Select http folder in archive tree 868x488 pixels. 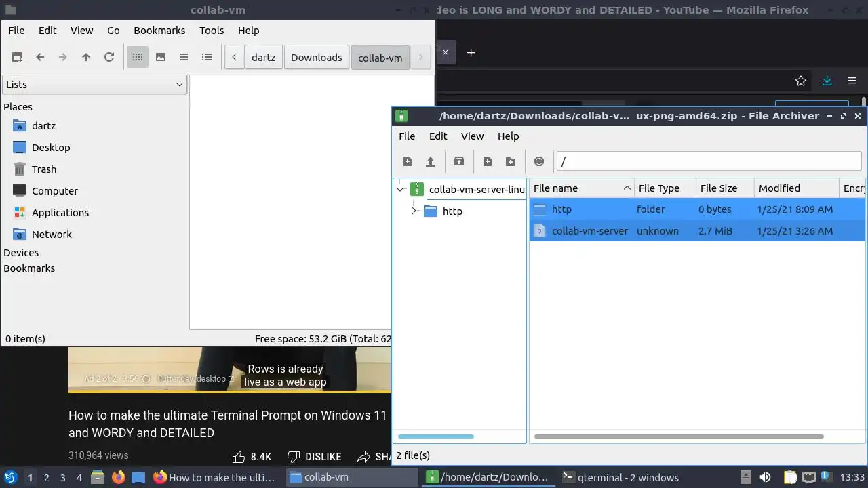coord(452,211)
